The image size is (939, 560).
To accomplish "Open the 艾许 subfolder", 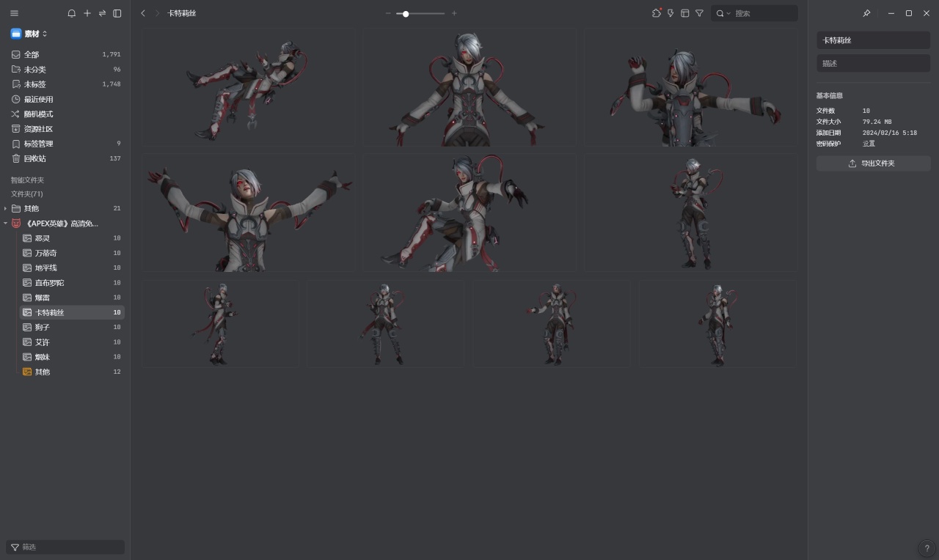I will pyautogui.click(x=71, y=342).
